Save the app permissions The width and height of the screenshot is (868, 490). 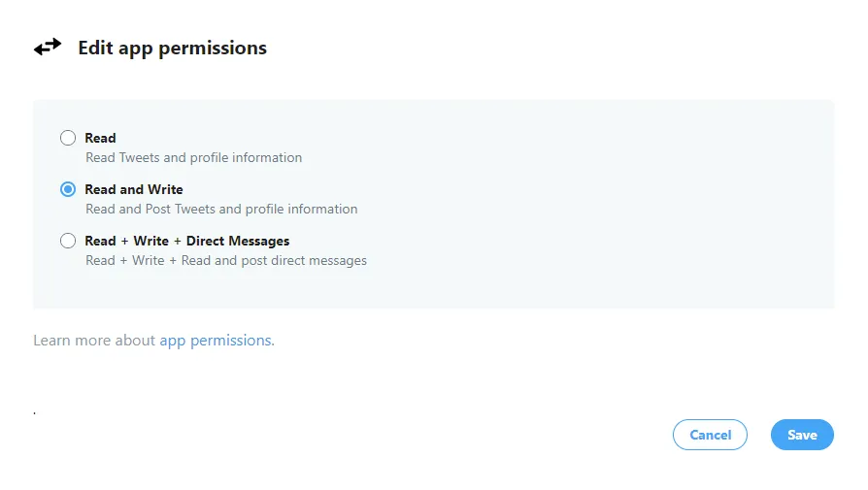tap(802, 435)
